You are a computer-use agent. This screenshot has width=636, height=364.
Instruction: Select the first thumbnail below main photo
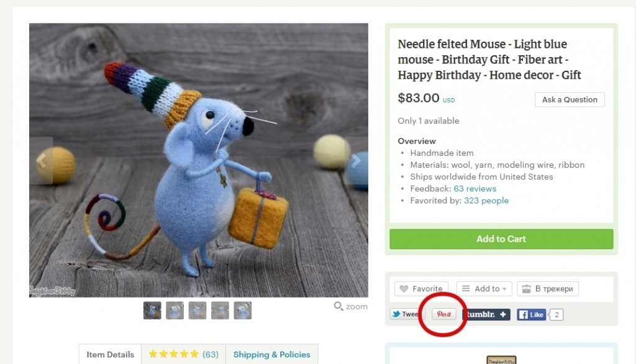tap(152, 311)
